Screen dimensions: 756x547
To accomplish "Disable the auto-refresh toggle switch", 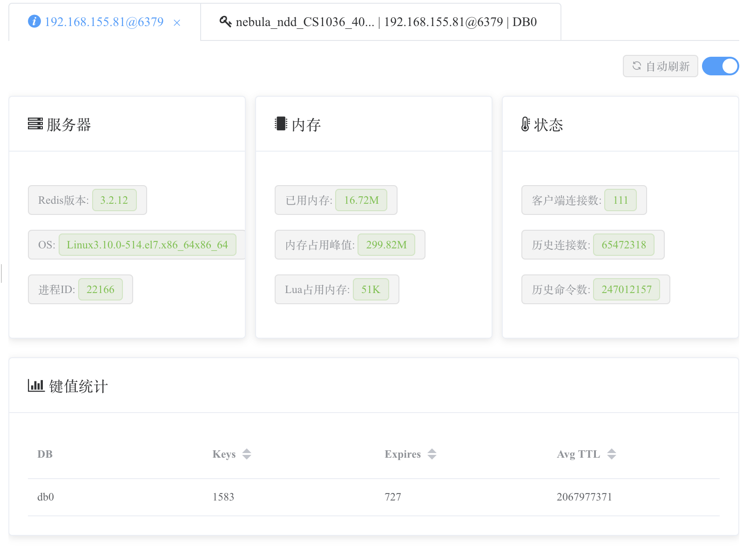I will pos(720,66).
